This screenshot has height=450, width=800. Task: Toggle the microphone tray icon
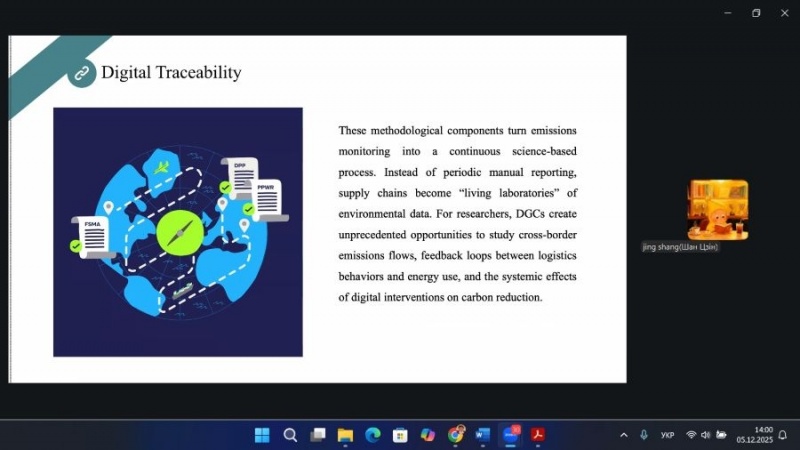(x=644, y=435)
